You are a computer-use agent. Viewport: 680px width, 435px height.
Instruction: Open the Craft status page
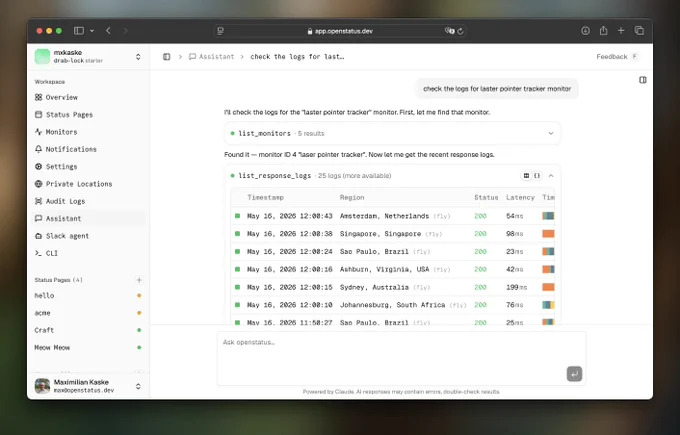[x=88, y=330]
